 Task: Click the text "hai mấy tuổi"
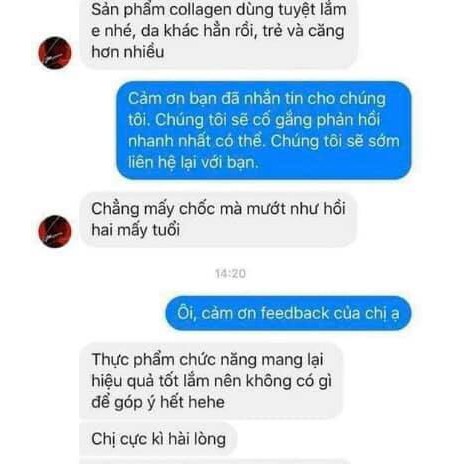136,230
